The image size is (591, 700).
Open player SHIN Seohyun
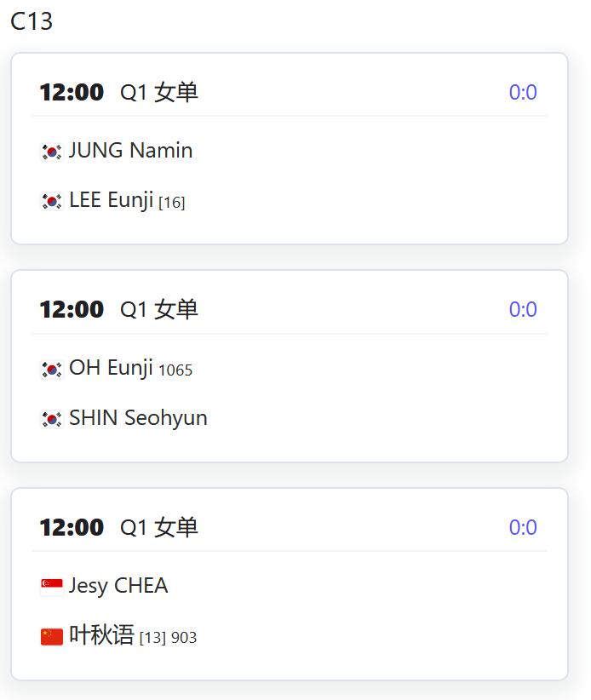[138, 418]
